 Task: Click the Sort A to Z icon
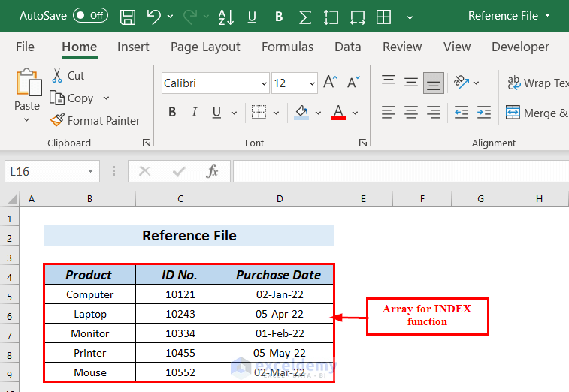(225, 16)
